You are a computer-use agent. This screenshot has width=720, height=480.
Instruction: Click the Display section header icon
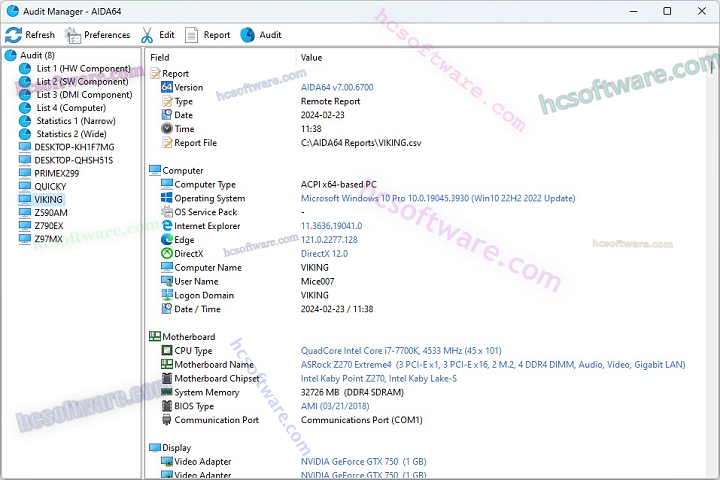coord(155,447)
